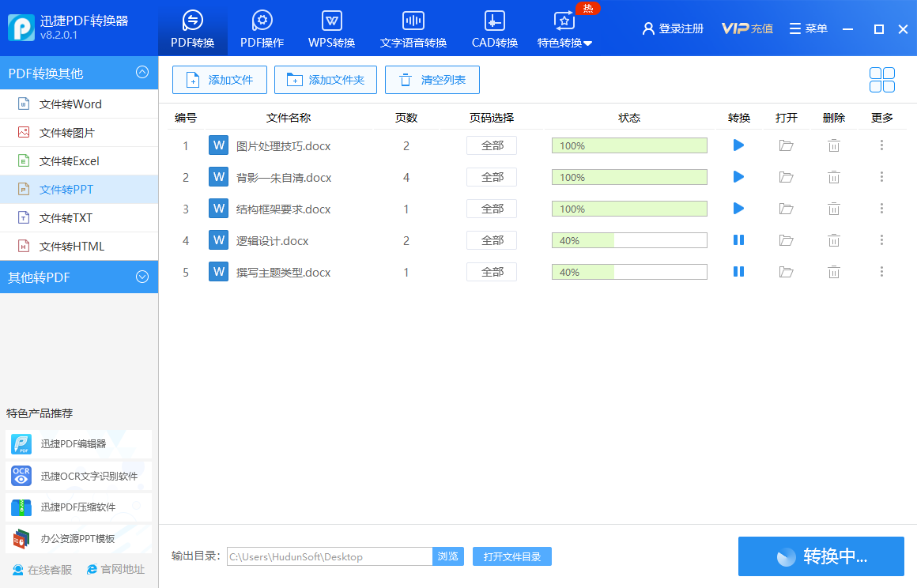The width and height of the screenshot is (917, 588).
Task: Collapse the PDF转换其他 section
Action: point(142,72)
